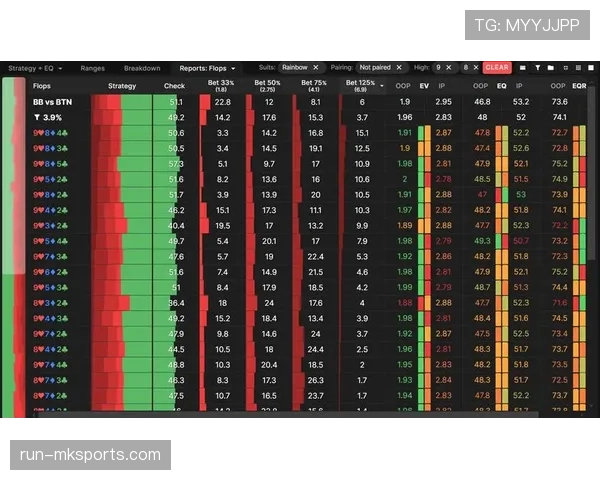Click the layout icon left of funnel
Screen dimensions: 600x480
coord(522,68)
